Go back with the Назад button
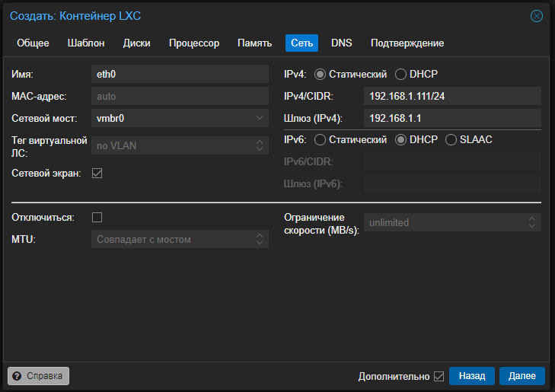This screenshot has width=555, height=392. point(472,376)
